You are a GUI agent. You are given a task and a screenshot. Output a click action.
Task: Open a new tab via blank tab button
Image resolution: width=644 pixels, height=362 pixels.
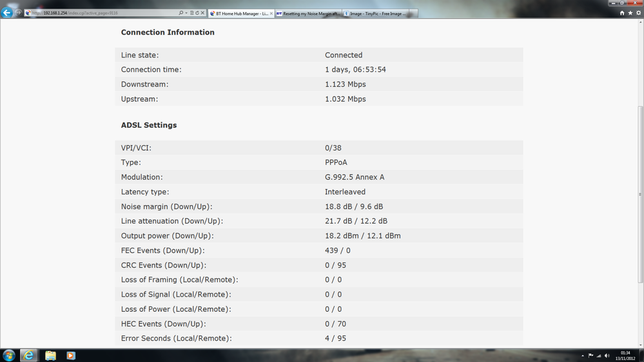414,14
